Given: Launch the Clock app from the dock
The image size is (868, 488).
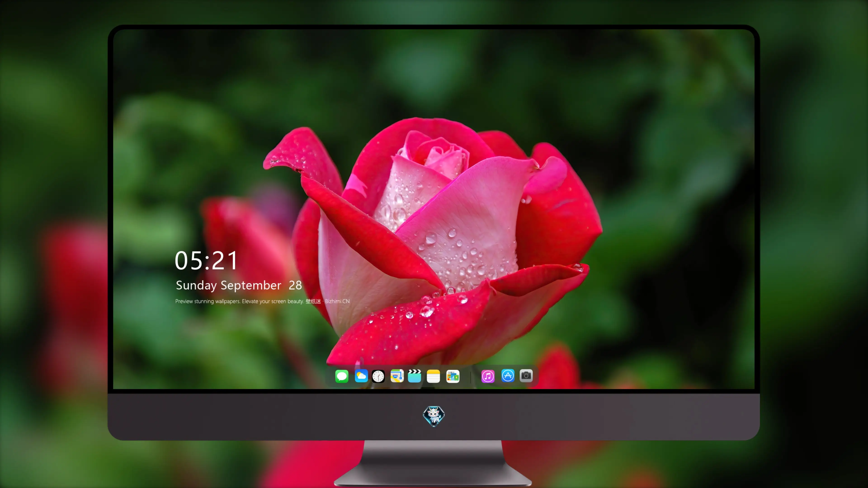Looking at the screenshot, I should (x=378, y=376).
